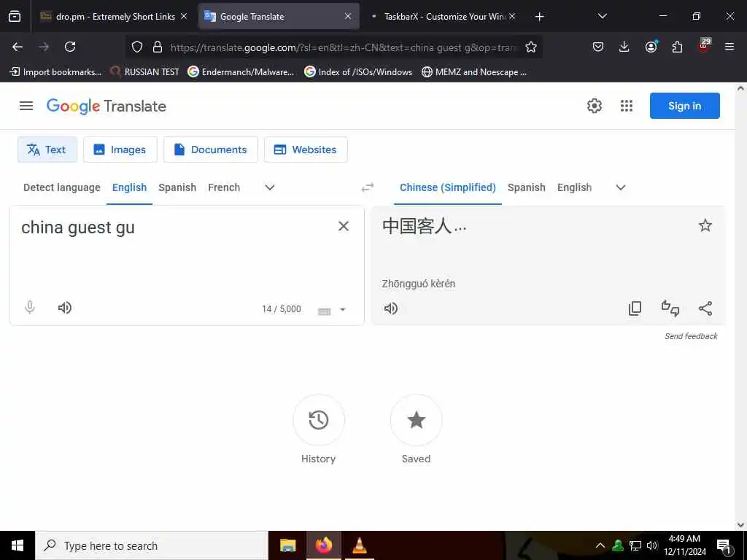This screenshot has width=747, height=560.
Task: Rate this translation thumbs icon
Action: coord(670,308)
